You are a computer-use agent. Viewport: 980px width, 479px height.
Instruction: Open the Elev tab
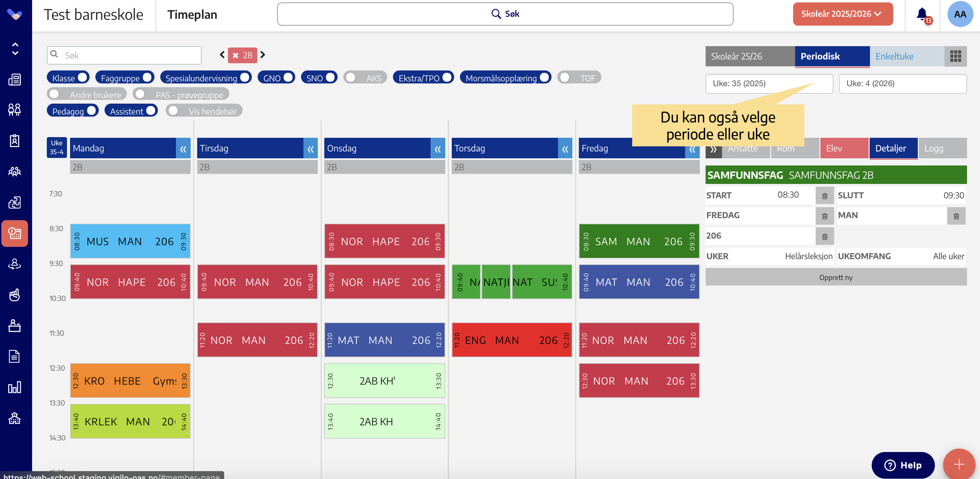click(844, 148)
